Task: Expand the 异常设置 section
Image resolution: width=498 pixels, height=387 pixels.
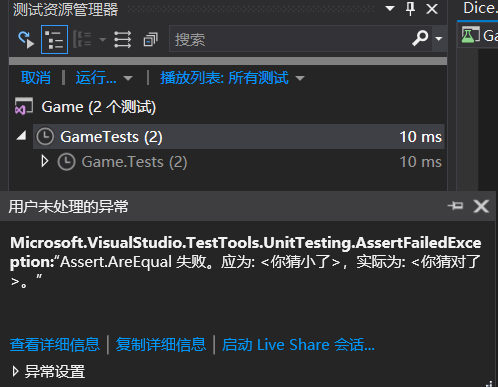Action: pyautogui.click(x=48, y=371)
